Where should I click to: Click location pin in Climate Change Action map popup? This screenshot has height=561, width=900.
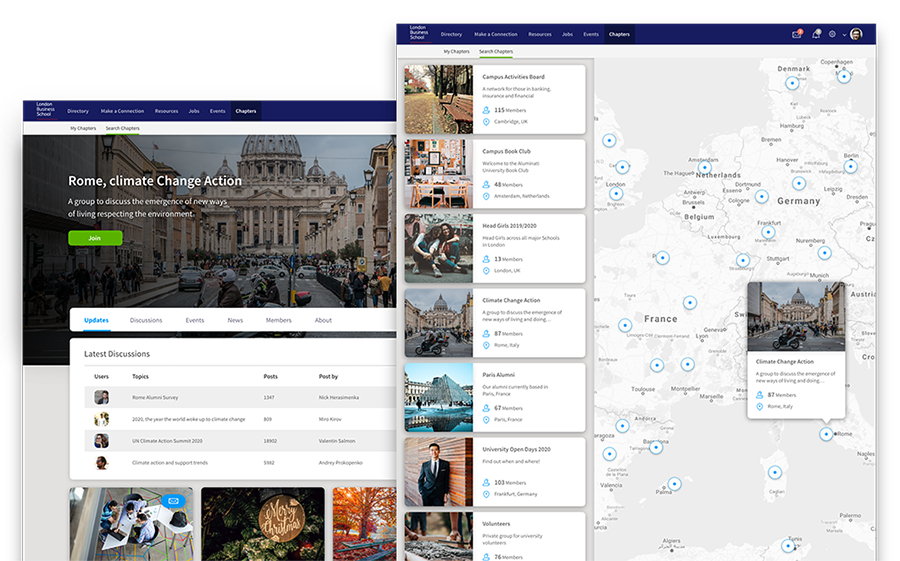759,407
